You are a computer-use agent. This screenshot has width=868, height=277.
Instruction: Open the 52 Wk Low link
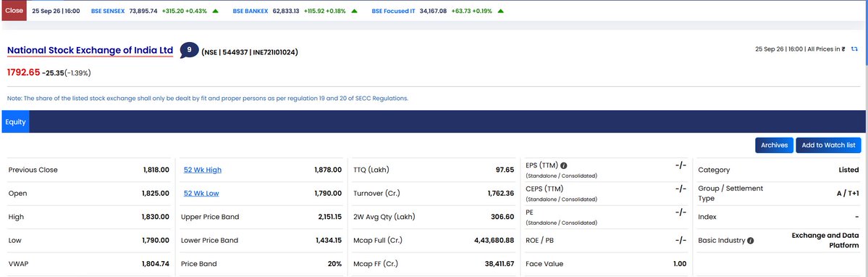[201, 194]
